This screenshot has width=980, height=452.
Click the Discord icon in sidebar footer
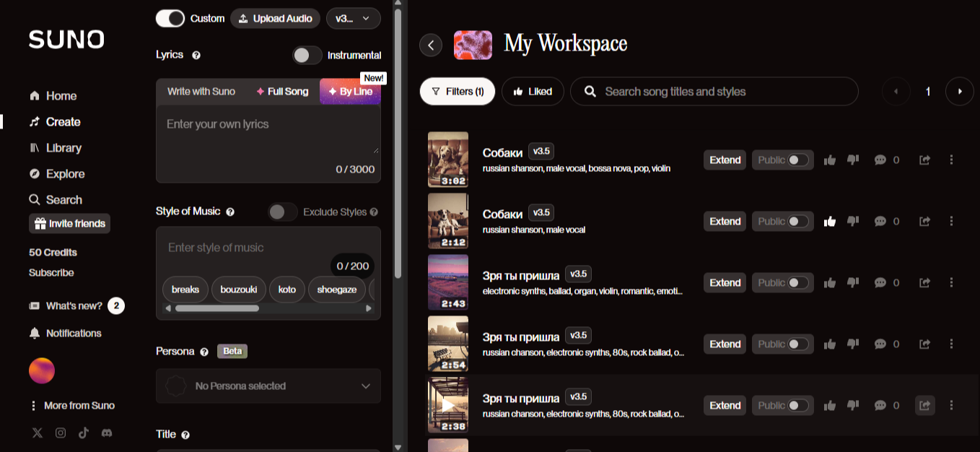pos(107,433)
